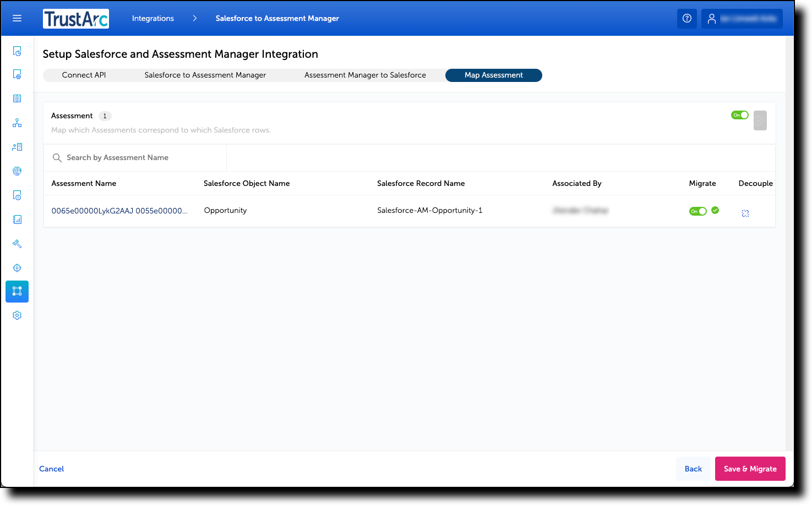812x505 pixels.
Task: Click the brain icon in the sidebar
Action: [17, 171]
